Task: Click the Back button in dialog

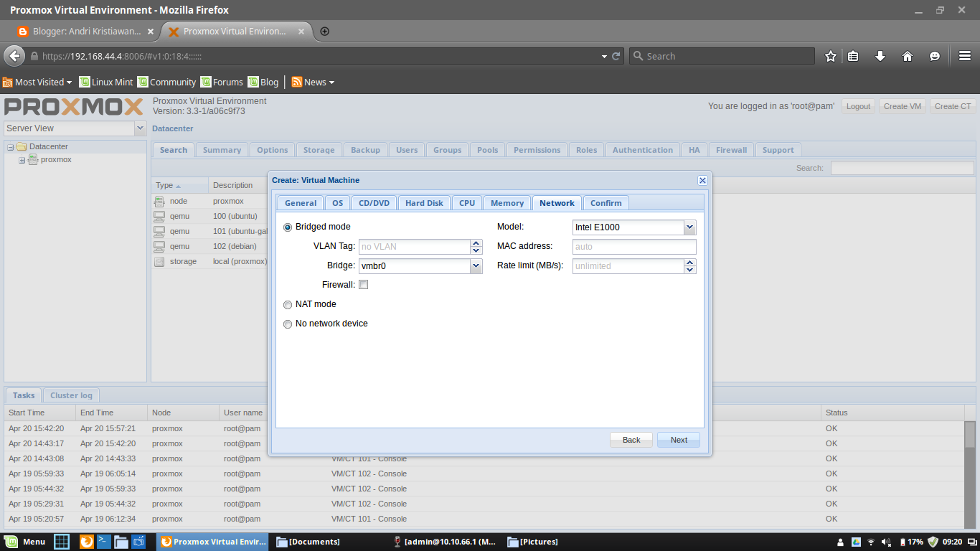Action: (631, 440)
